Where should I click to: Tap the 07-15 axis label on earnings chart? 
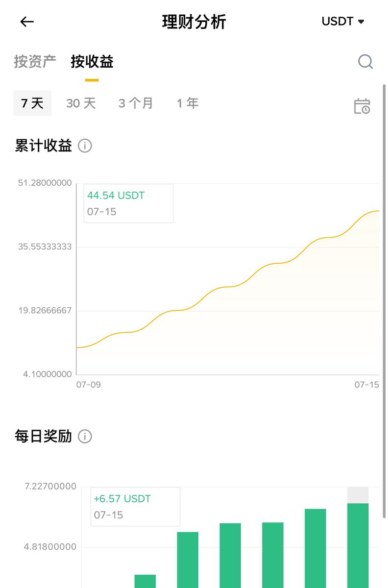367,385
